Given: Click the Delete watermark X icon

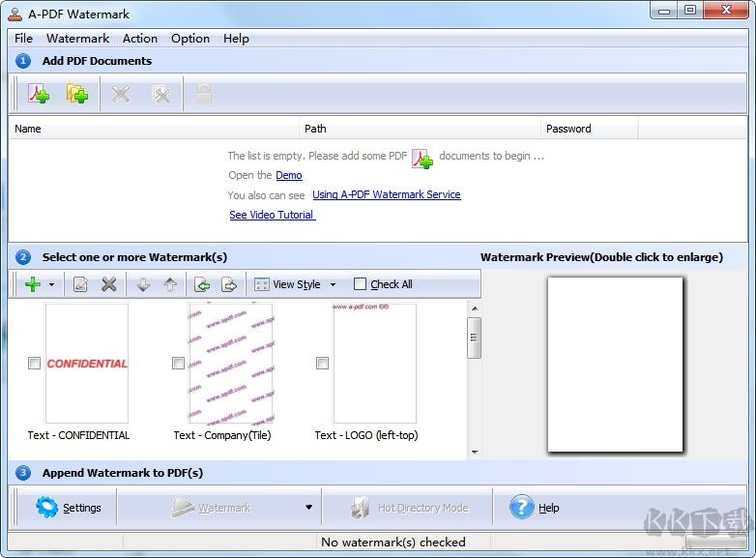Looking at the screenshot, I should 109,284.
